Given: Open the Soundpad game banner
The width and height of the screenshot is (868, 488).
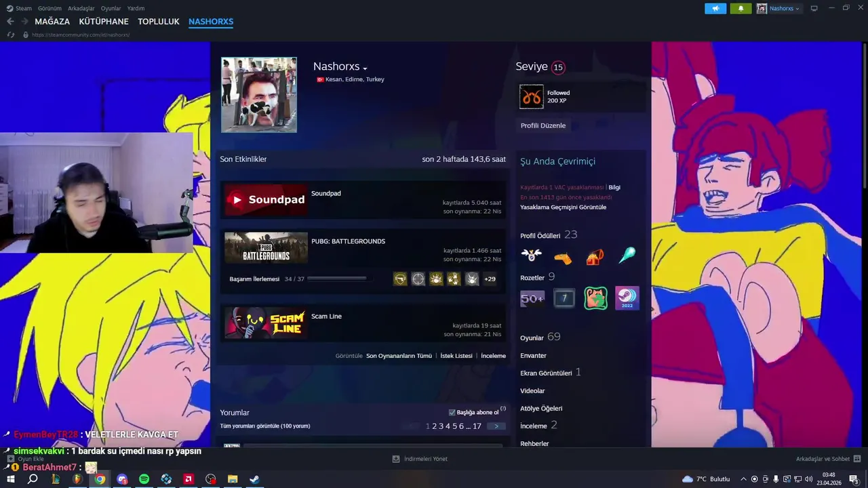Looking at the screenshot, I should [x=266, y=199].
